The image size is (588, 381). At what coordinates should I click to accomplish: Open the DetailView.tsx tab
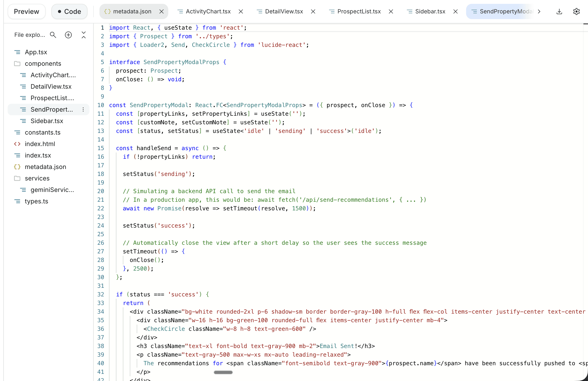[284, 11]
